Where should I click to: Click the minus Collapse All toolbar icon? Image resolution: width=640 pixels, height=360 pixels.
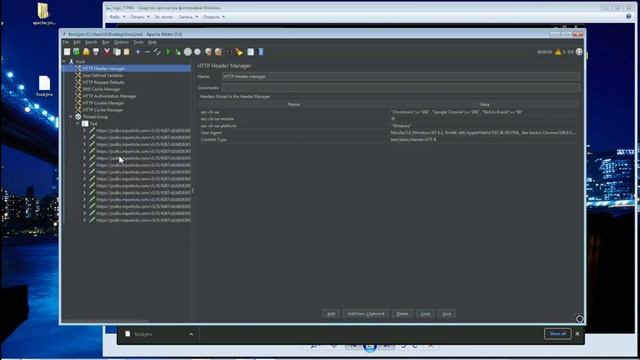click(148, 52)
